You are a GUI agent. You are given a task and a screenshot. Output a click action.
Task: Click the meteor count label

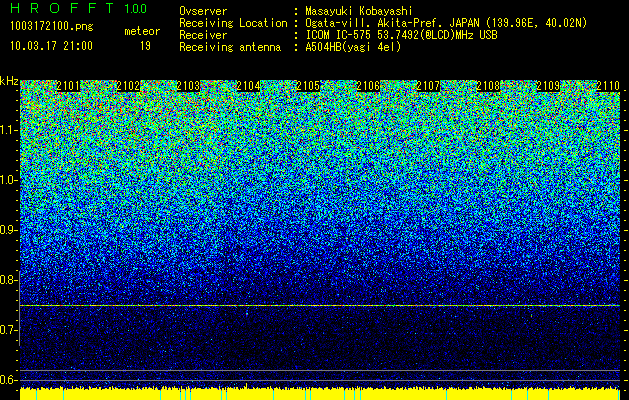(x=142, y=31)
